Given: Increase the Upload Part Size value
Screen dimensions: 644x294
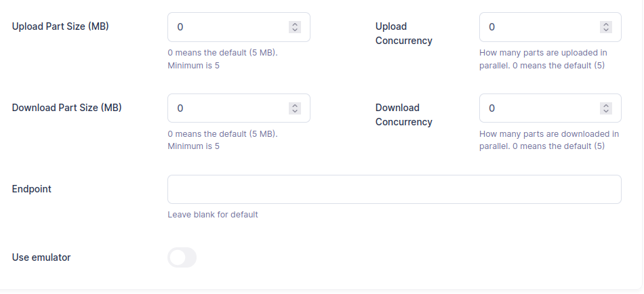Looking at the screenshot, I should click(x=294, y=24).
